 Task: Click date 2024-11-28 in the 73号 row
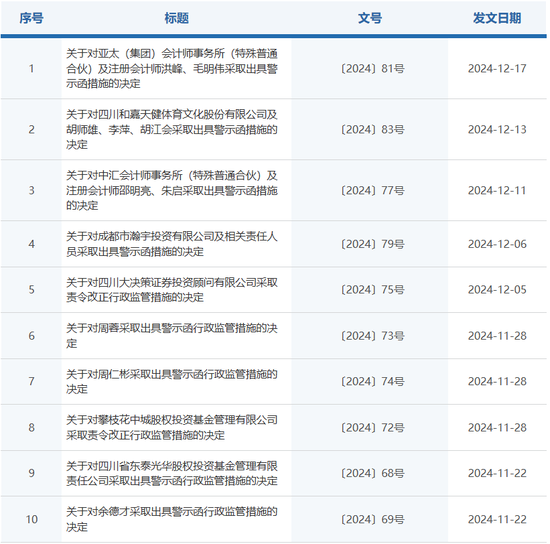[x=497, y=336]
